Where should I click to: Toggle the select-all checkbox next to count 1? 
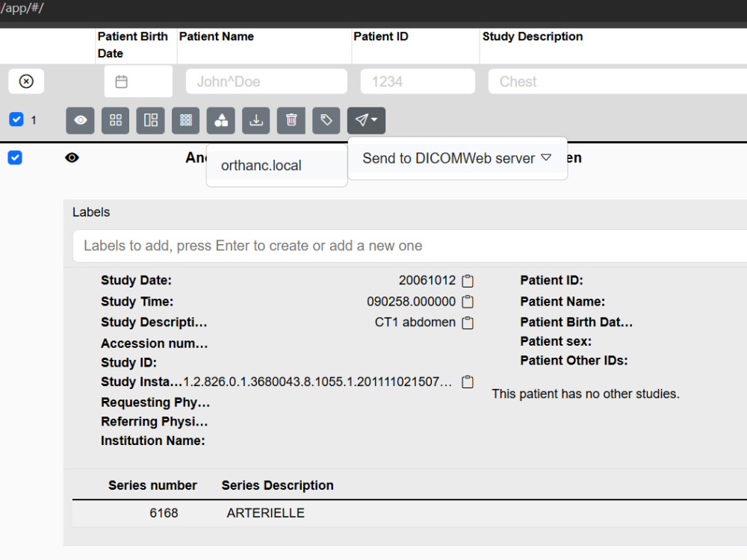[x=16, y=119]
